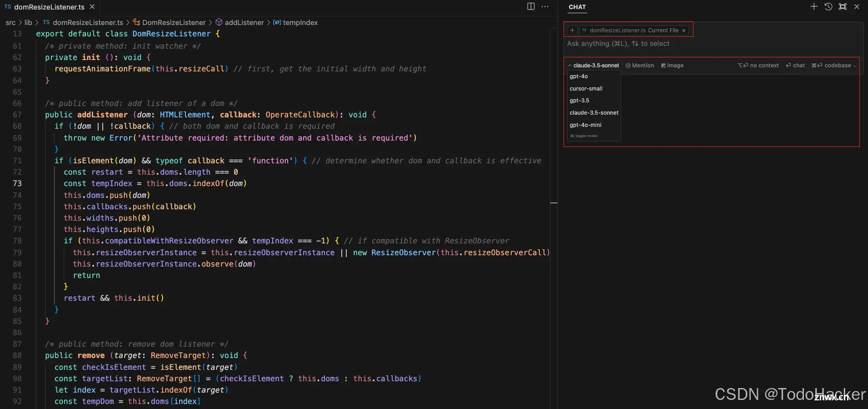Click the @ Mention button

[640, 66]
